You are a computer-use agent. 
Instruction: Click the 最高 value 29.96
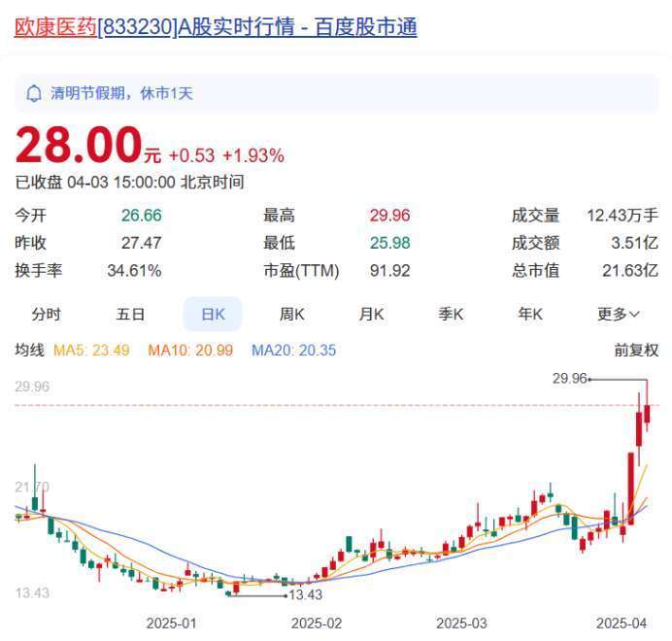click(x=390, y=216)
